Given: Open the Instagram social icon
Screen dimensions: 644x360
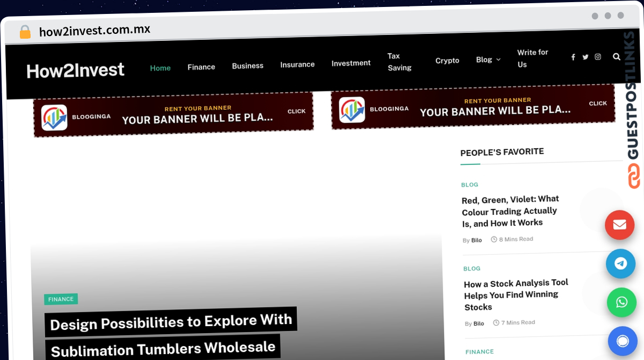Looking at the screenshot, I should pos(598,57).
